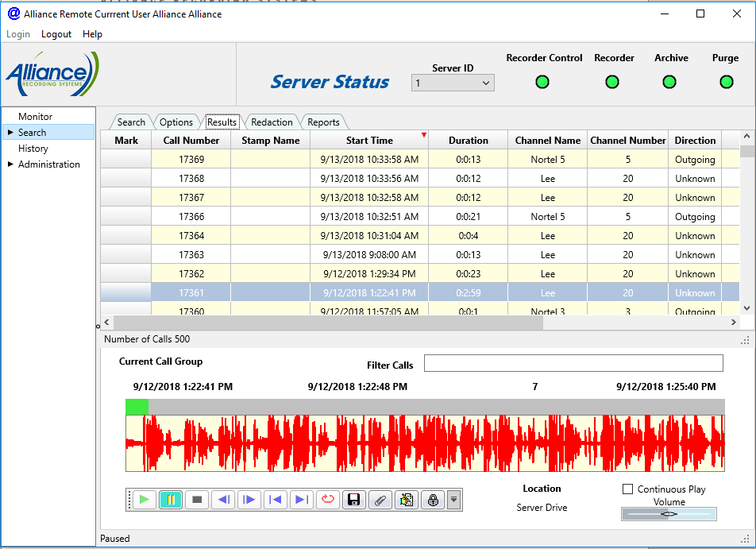This screenshot has width=756, height=549.
Task: Adjust the Volume slider handle
Action: pos(669,514)
